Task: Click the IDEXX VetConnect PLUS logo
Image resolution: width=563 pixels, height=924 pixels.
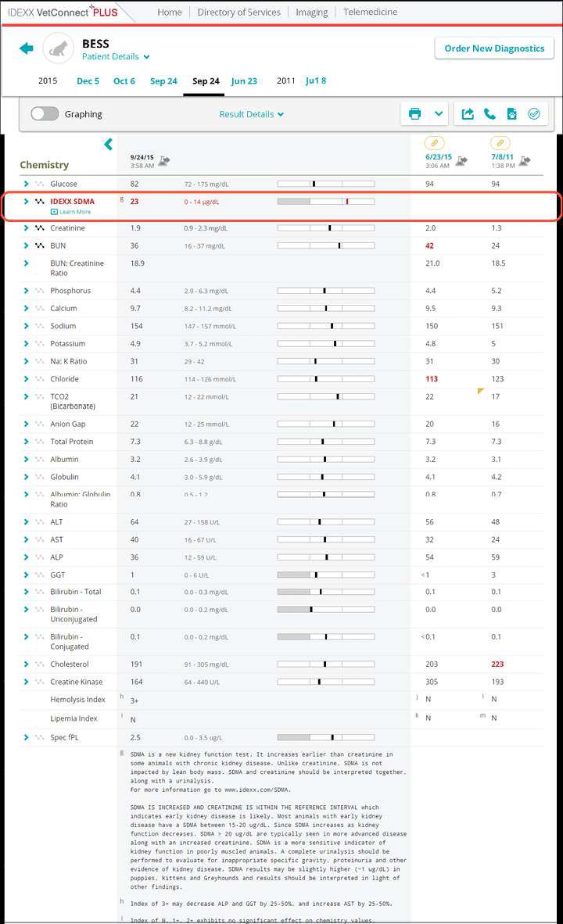Action: [63, 12]
